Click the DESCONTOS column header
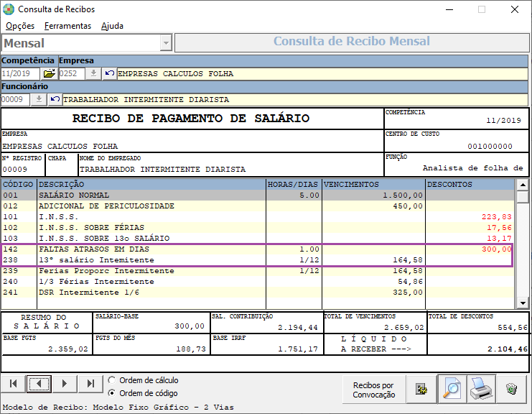The image size is (532, 414). point(470,185)
